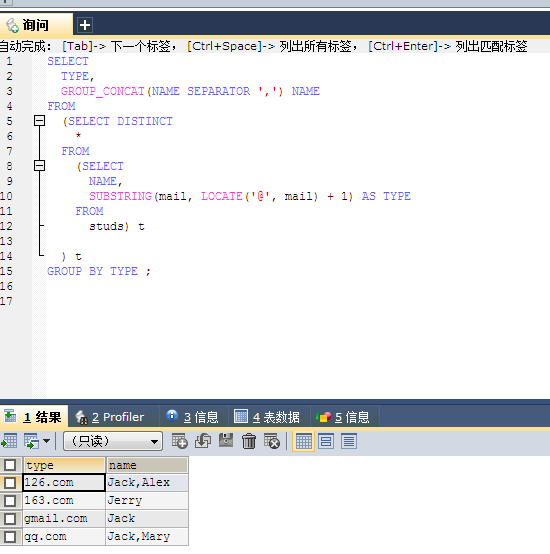The image size is (550, 554).
Task: Select the Jerry cell
Action: [x=147, y=501]
